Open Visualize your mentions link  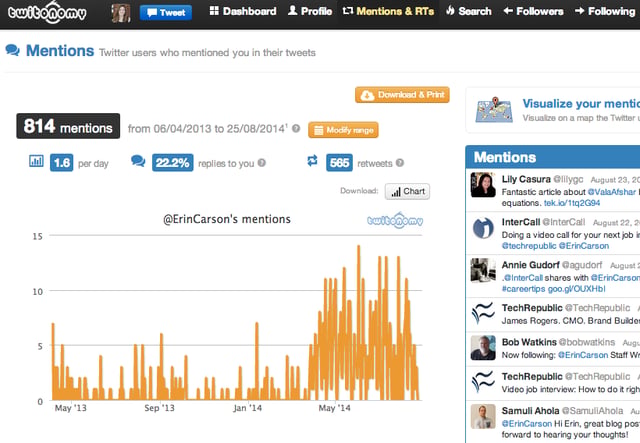(581, 104)
